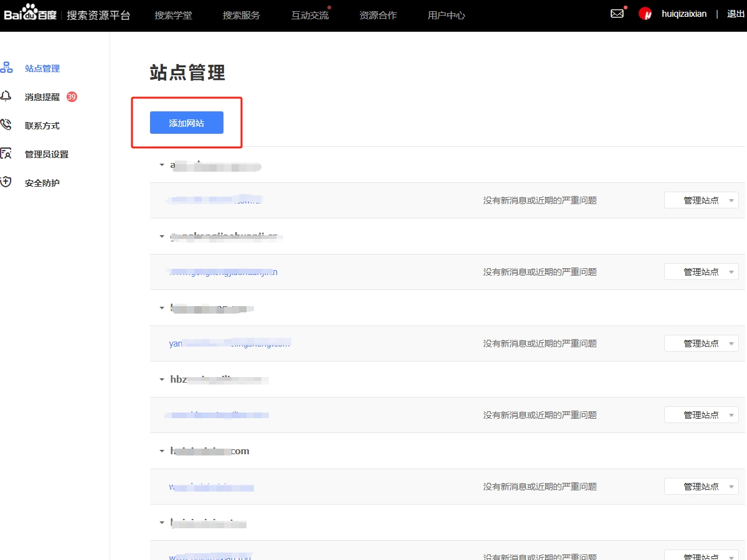Screen dimensions: 747x560
Task: Collapse the site group above the "yan" link
Action: click(x=162, y=308)
